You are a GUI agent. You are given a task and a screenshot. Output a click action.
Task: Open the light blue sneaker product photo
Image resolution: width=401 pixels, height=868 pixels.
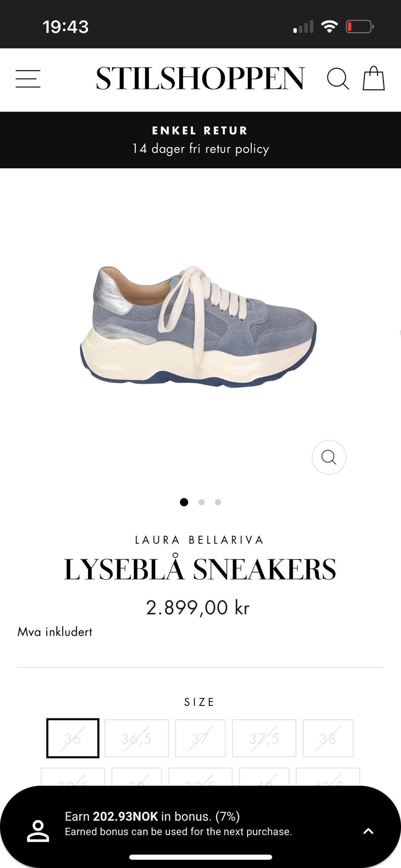click(x=198, y=327)
